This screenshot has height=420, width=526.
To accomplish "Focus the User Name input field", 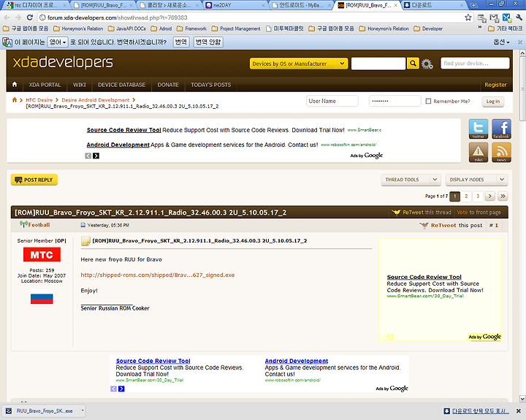I will click(332, 101).
